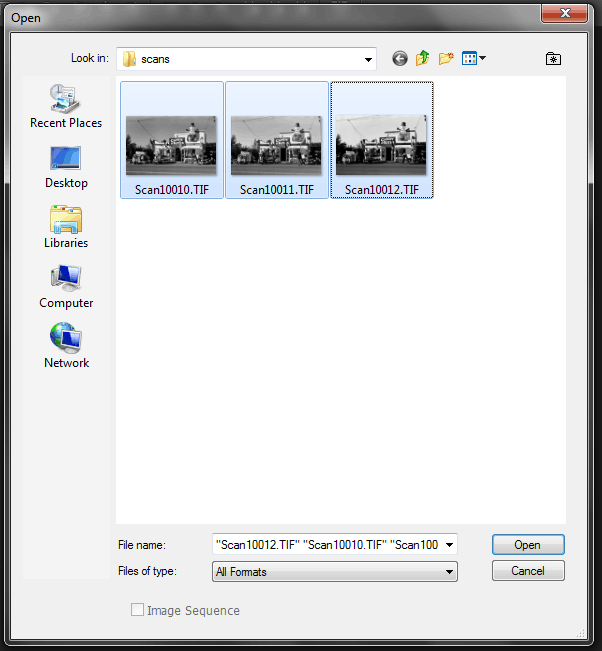Go back using the back arrow icon

[x=400, y=59]
